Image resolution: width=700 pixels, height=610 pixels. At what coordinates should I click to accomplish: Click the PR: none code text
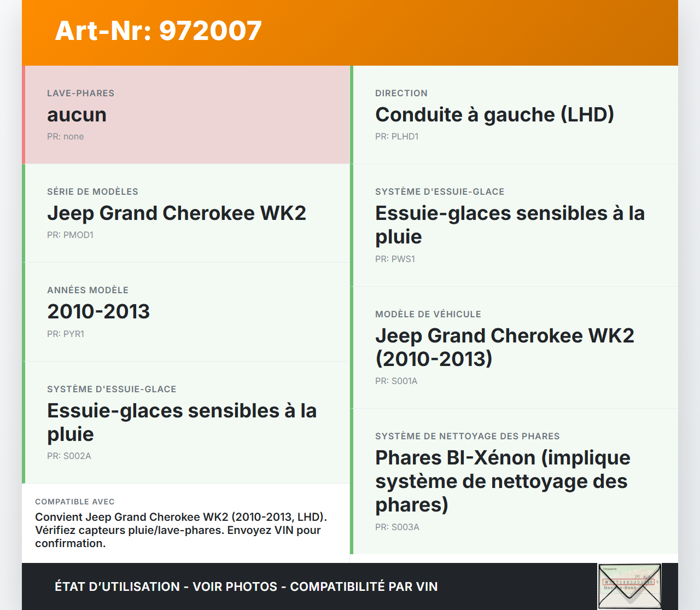(x=66, y=137)
